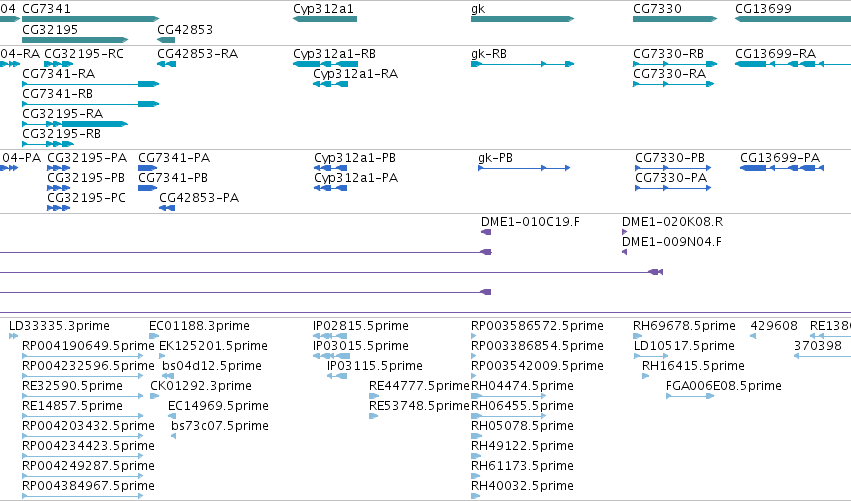Click feature label 429608

(774, 327)
